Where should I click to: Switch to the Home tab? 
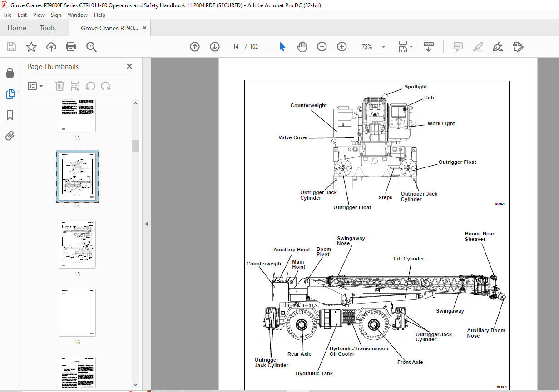(17, 28)
